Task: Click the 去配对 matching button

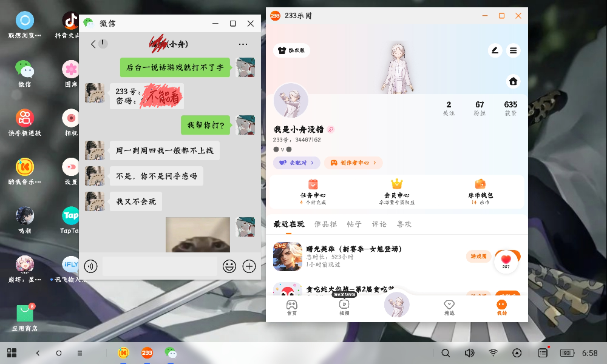Action: (297, 163)
